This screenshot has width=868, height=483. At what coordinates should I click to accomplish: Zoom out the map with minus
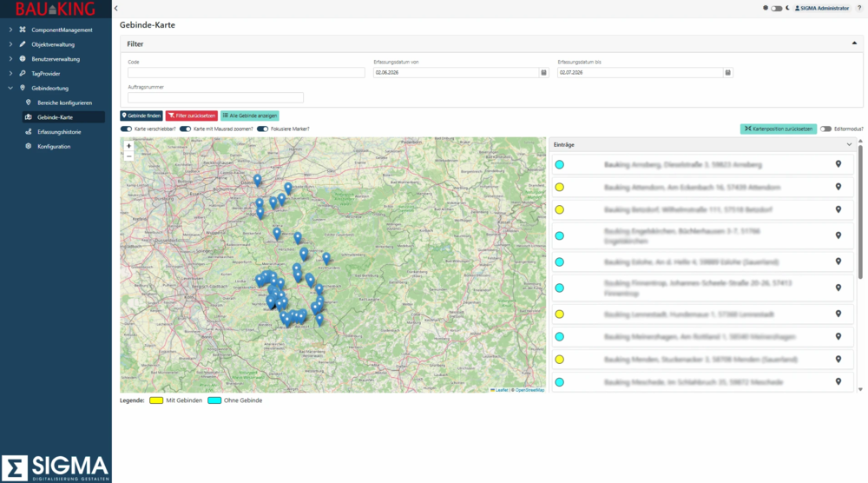point(129,155)
